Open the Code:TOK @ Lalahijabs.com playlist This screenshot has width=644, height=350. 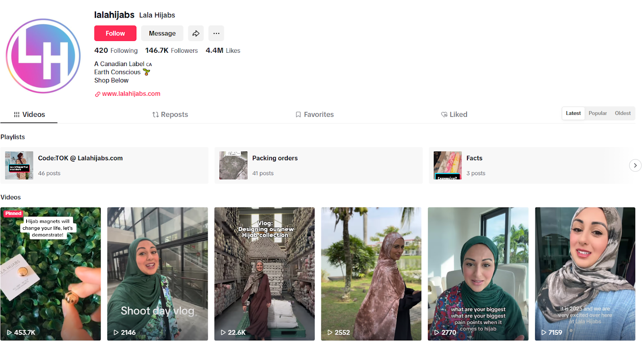click(x=104, y=166)
